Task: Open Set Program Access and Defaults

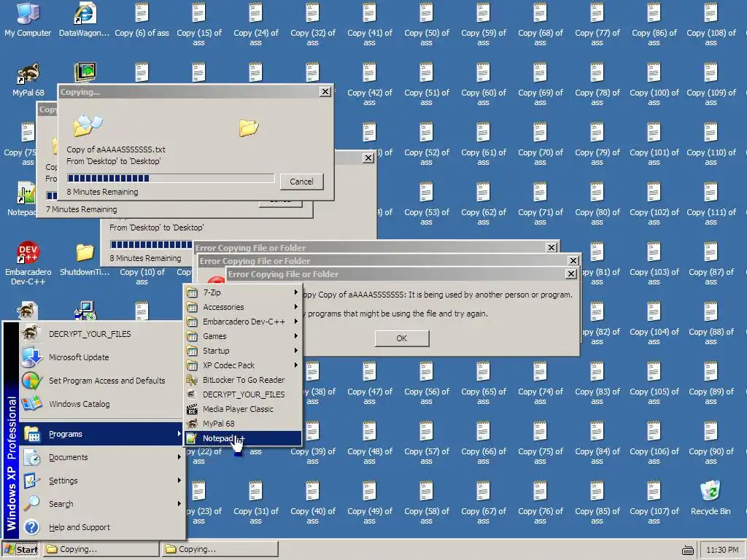Action: [x=101, y=381]
